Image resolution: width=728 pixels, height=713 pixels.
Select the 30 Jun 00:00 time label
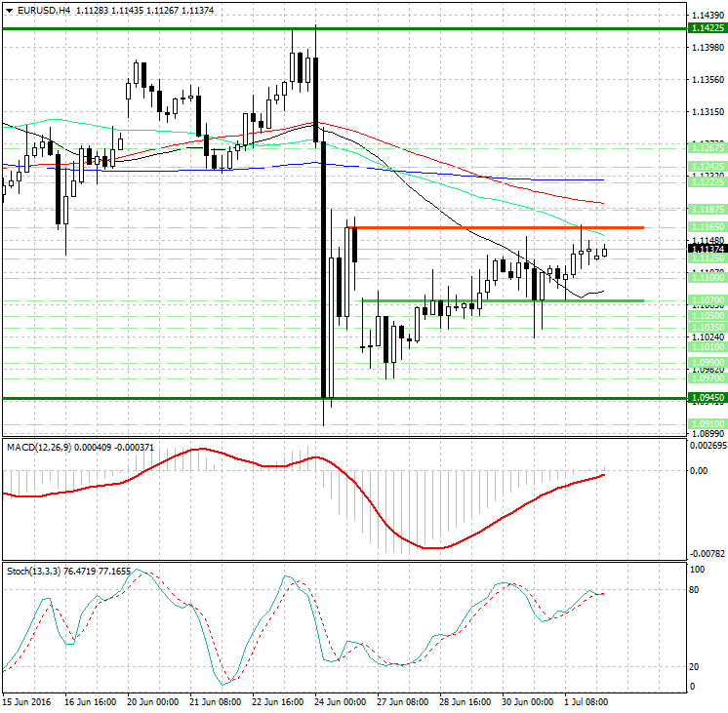pyautogui.click(x=527, y=702)
